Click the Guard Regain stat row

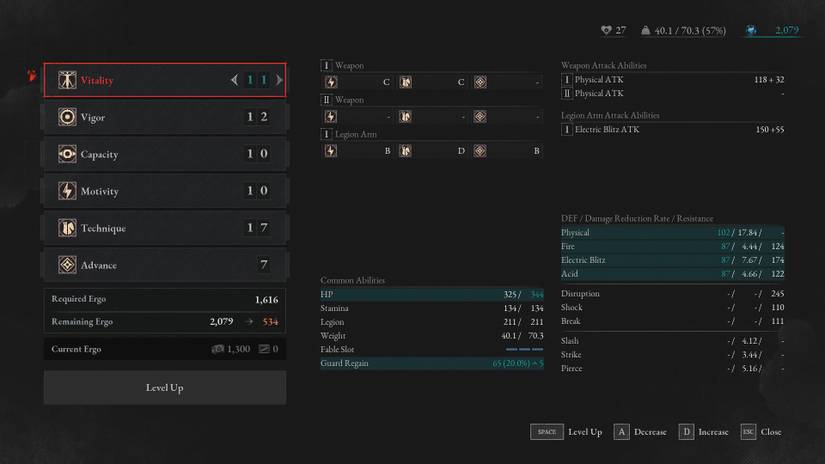[x=432, y=363]
